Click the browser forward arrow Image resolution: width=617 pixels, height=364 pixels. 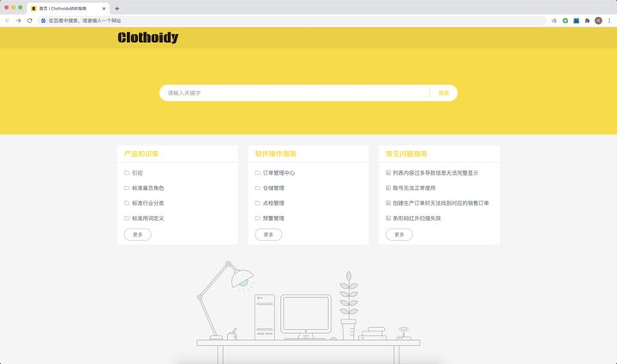pos(19,21)
